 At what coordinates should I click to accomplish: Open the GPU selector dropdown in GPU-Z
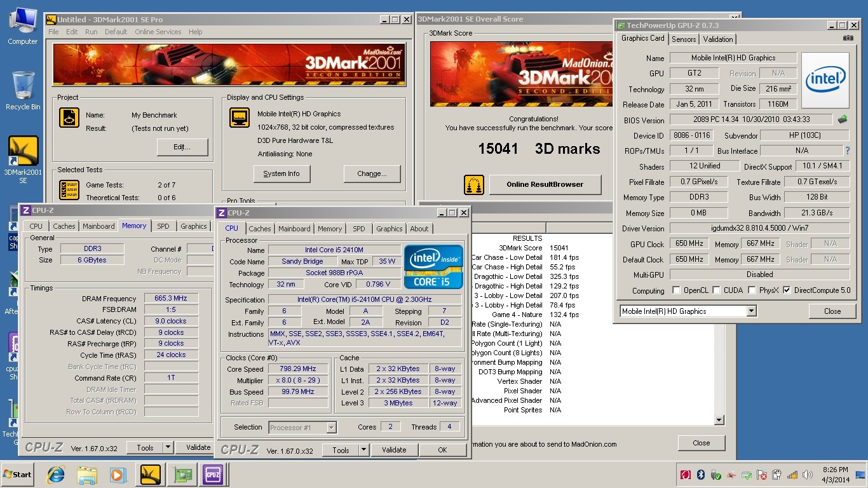pyautogui.click(x=752, y=311)
